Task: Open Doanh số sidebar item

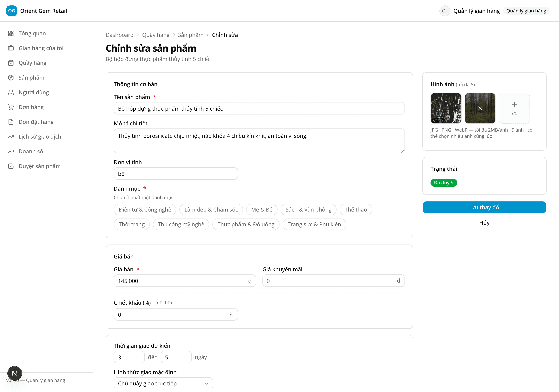Action: [46, 151]
